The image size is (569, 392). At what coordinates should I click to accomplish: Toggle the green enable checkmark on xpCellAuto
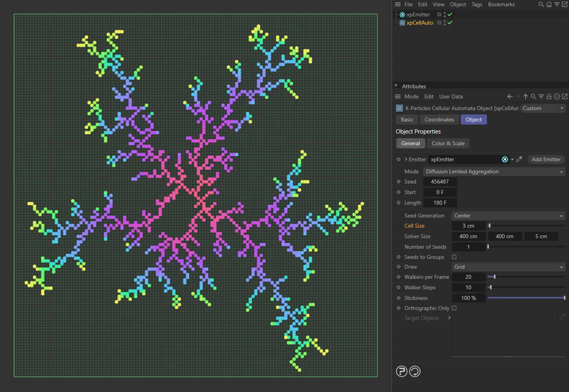[450, 23]
